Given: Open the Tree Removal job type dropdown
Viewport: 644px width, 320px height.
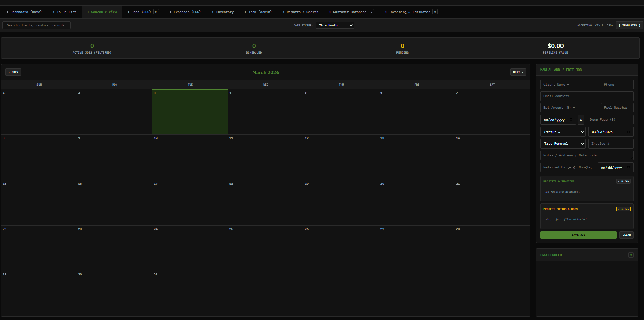Looking at the screenshot, I should [563, 144].
